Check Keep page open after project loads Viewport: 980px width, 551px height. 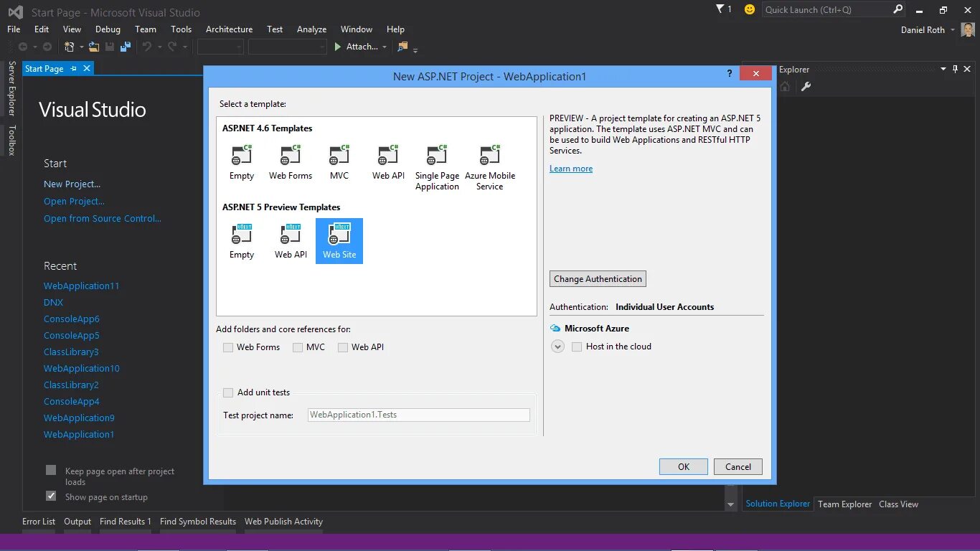51,470
